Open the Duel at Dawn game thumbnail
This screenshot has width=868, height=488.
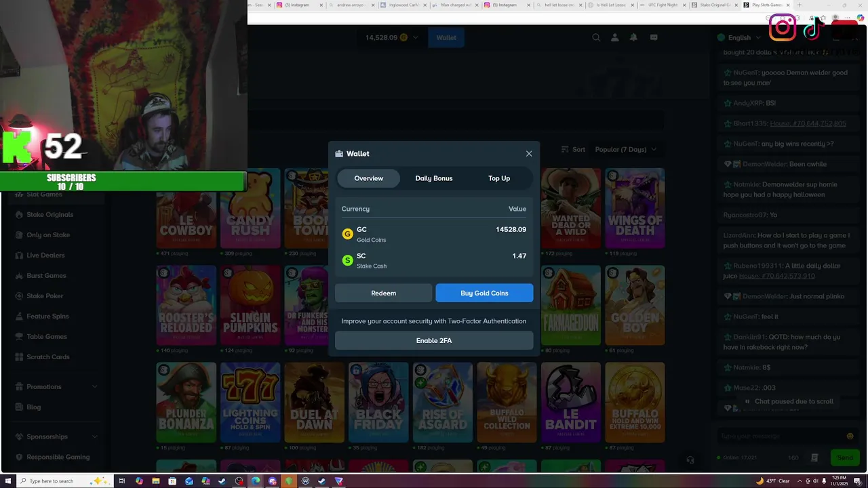coord(314,402)
